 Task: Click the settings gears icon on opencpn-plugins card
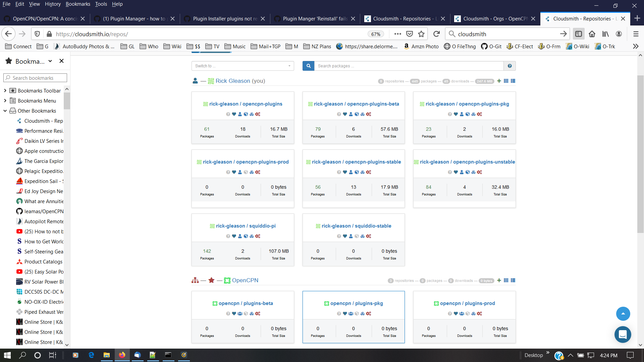coord(258,114)
